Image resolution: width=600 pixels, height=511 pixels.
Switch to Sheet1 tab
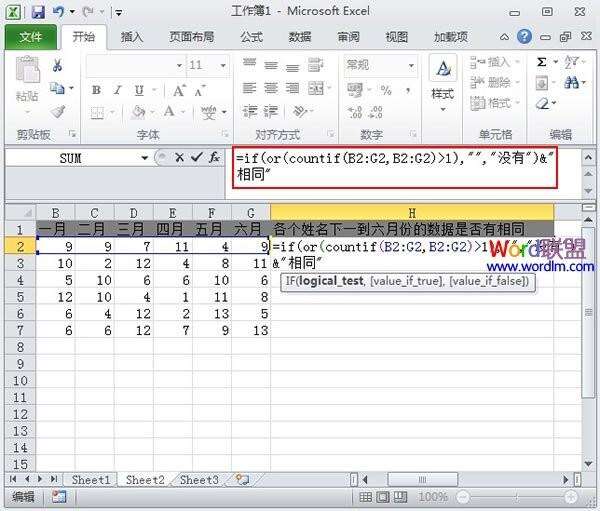pos(91,480)
